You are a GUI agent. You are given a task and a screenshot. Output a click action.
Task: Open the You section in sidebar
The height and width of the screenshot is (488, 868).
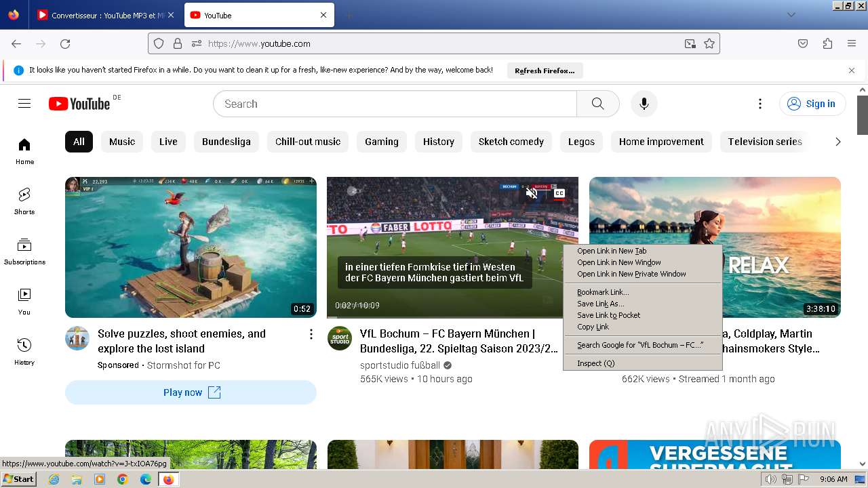click(24, 302)
